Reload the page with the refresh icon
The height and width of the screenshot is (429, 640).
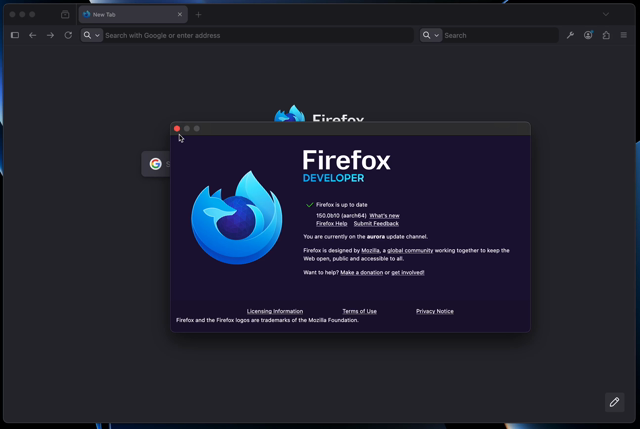point(68,35)
